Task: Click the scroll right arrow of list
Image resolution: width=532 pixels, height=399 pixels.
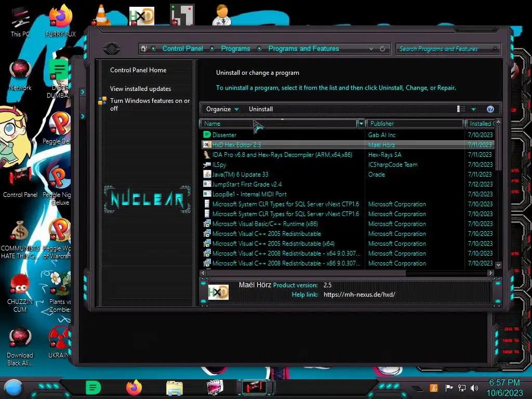Action: (490, 273)
